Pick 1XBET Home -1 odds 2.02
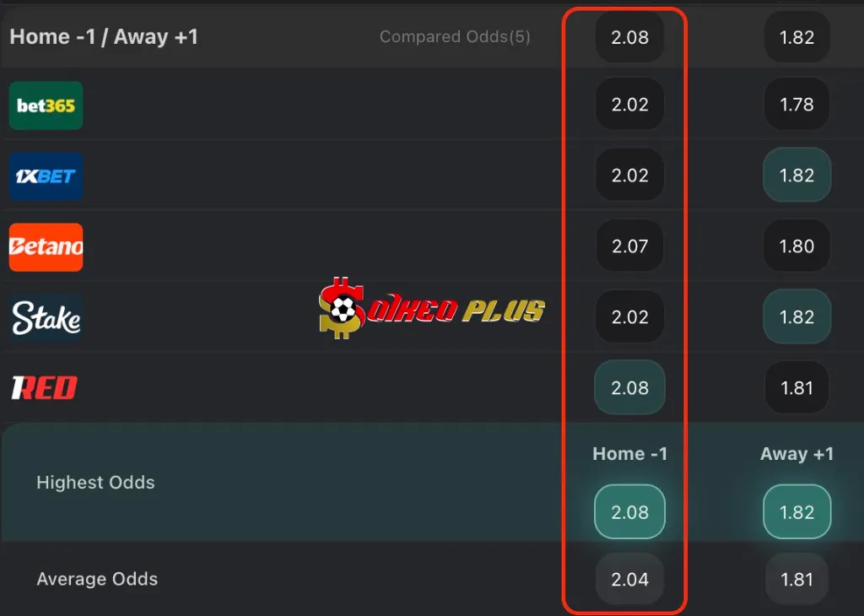The width and height of the screenshot is (864, 616). point(629,176)
